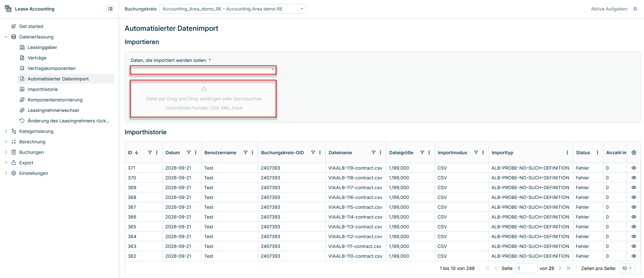
Task: View details of import 369
Action: click(634, 187)
